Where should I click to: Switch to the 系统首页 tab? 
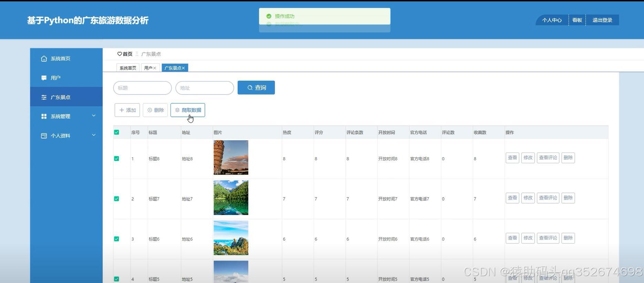coord(128,68)
